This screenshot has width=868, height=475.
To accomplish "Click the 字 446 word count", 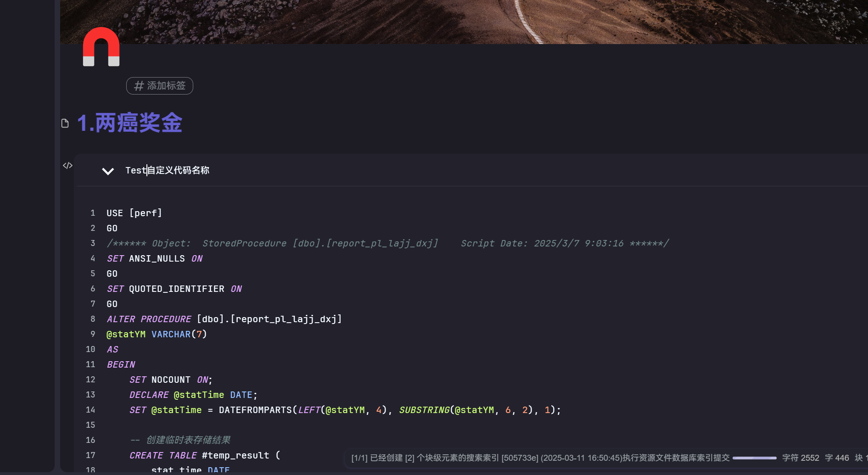I will click(x=836, y=458).
